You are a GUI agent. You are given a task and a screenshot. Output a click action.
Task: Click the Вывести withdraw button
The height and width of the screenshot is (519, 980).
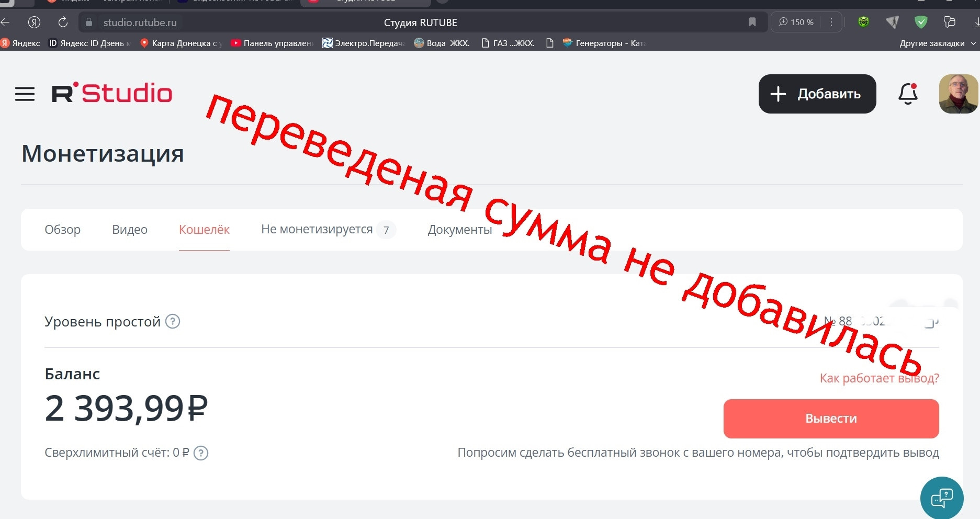click(x=831, y=419)
